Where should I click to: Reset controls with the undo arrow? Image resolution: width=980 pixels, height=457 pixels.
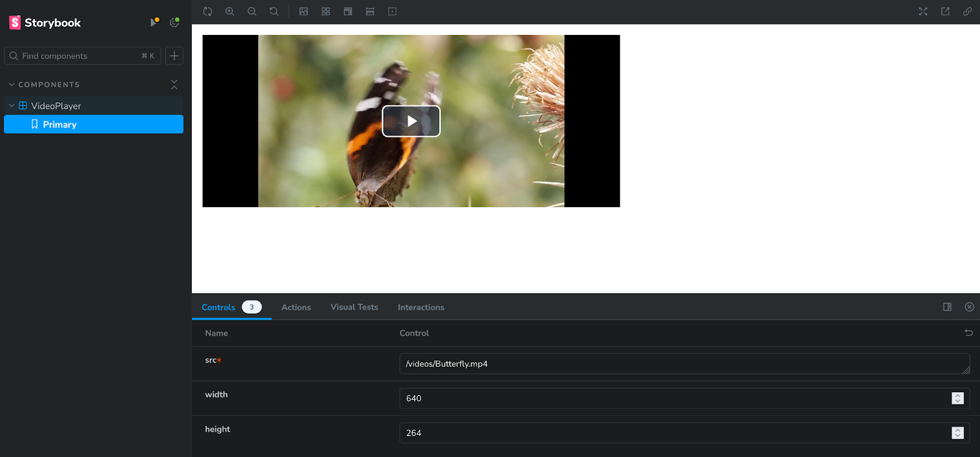click(969, 333)
